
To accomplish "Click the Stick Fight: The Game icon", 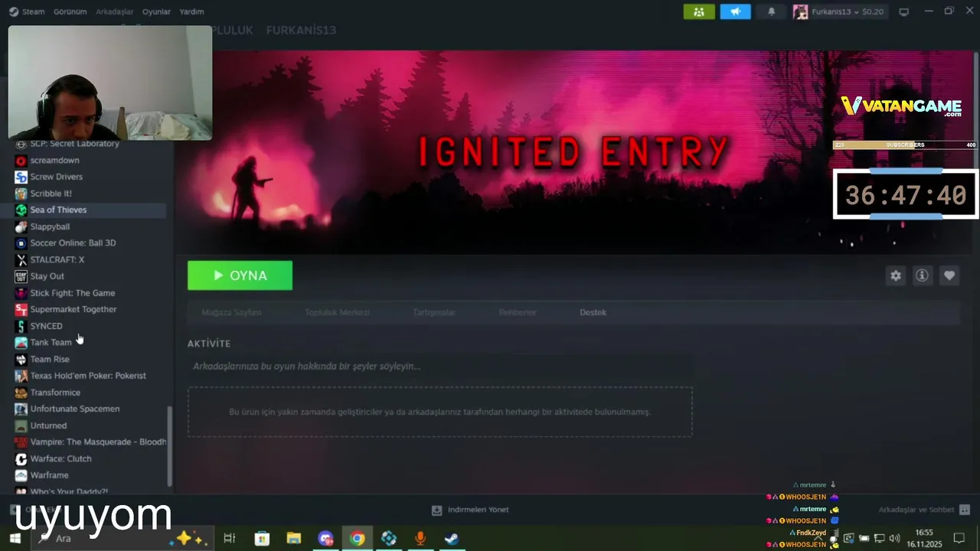I will (21, 293).
